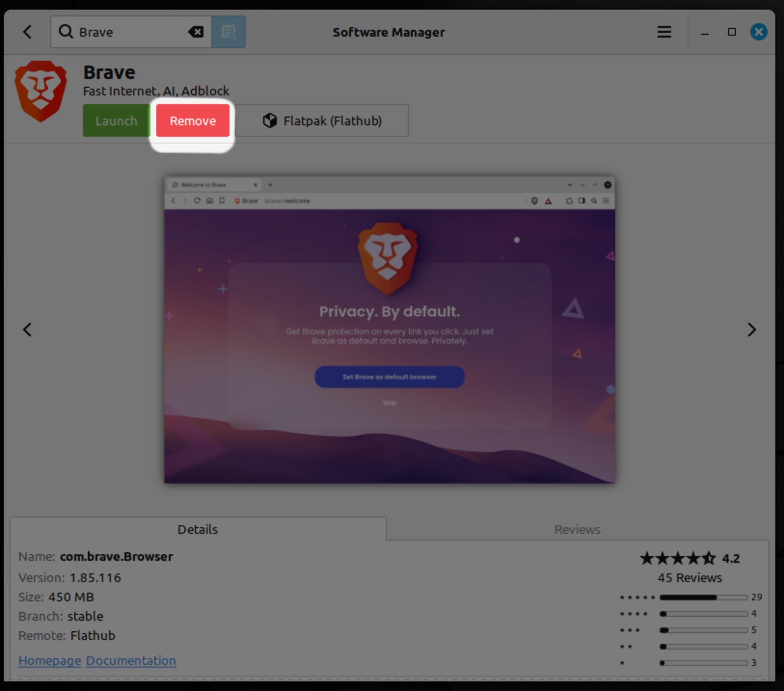Select version number 1.85.116

(x=95, y=578)
